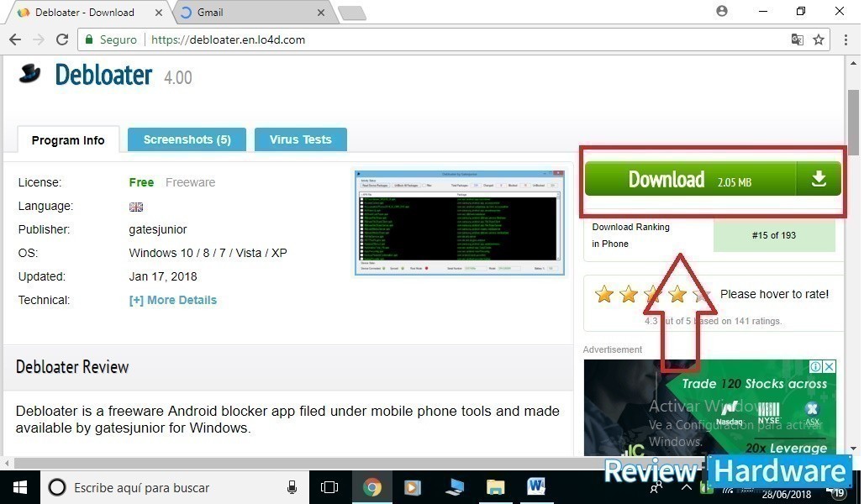Image resolution: width=864 pixels, height=504 pixels.
Task: Click the Chrome icon in the taskbar
Action: [x=372, y=487]
